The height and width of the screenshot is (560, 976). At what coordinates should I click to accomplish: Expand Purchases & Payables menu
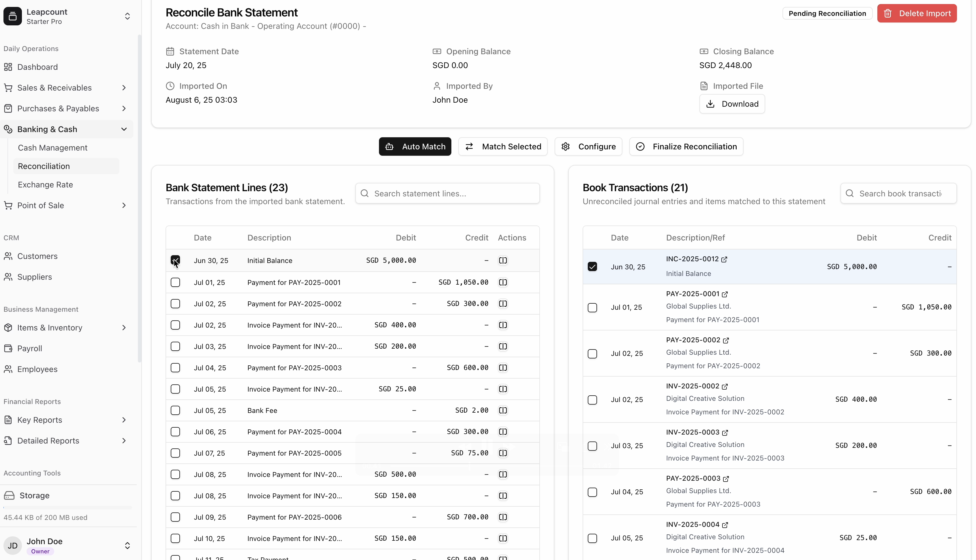point(67,108)
